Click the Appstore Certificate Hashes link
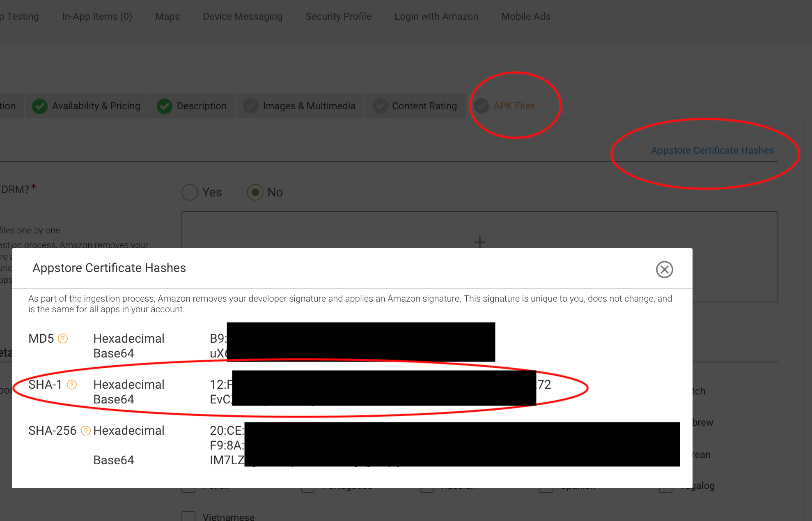 712,150
